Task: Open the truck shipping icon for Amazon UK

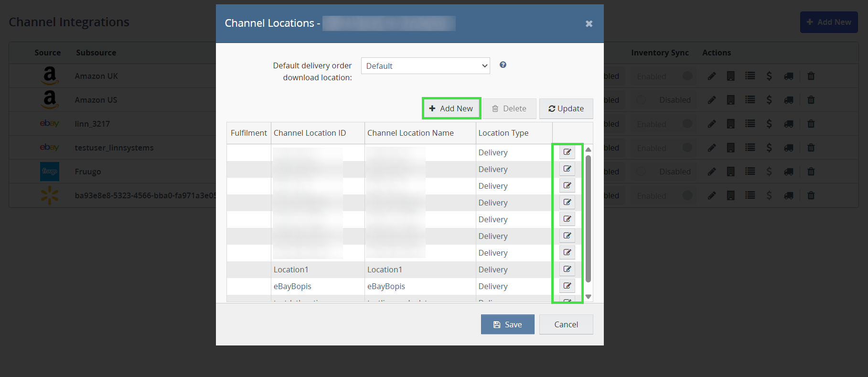Action: point(789,76)
